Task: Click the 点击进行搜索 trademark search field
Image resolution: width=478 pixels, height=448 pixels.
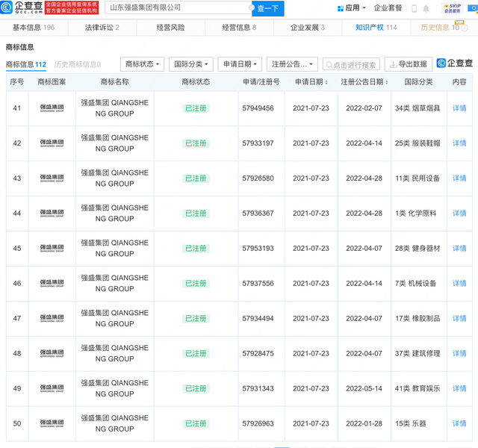Action: tap(352, 65)
